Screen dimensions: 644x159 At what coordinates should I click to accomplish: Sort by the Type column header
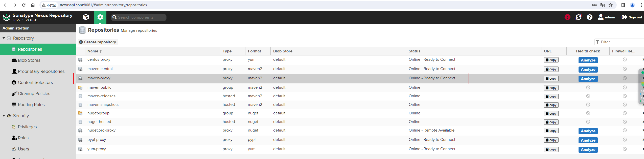pos(233,51)
